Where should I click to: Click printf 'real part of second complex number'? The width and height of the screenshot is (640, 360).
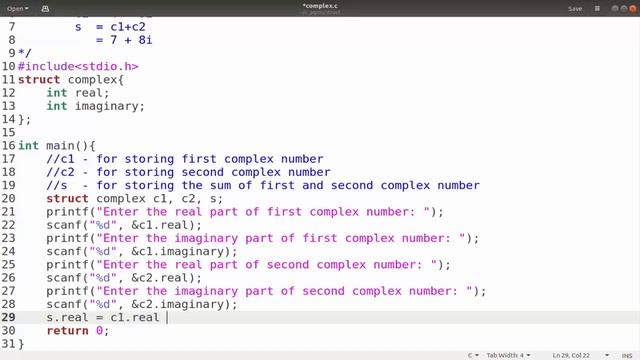248,264
